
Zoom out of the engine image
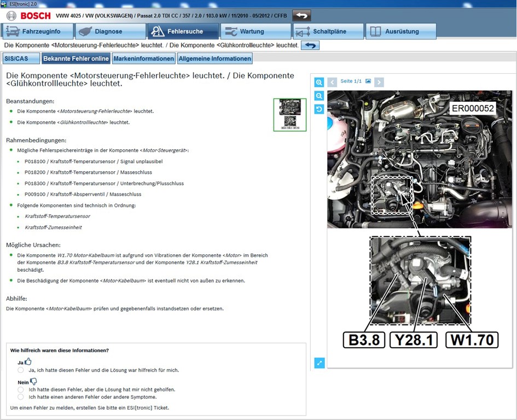tap(319, 96)
